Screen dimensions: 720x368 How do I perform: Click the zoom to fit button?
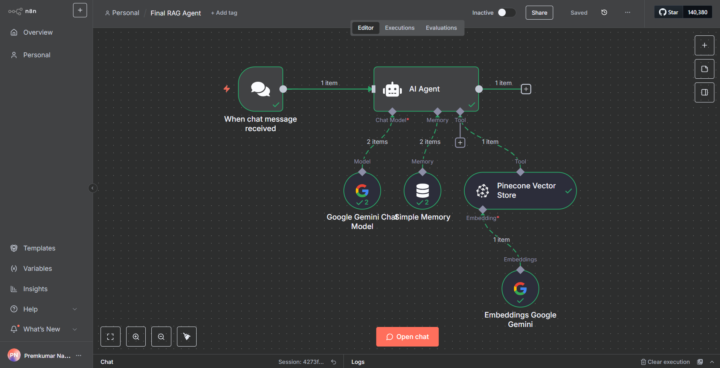110,337
